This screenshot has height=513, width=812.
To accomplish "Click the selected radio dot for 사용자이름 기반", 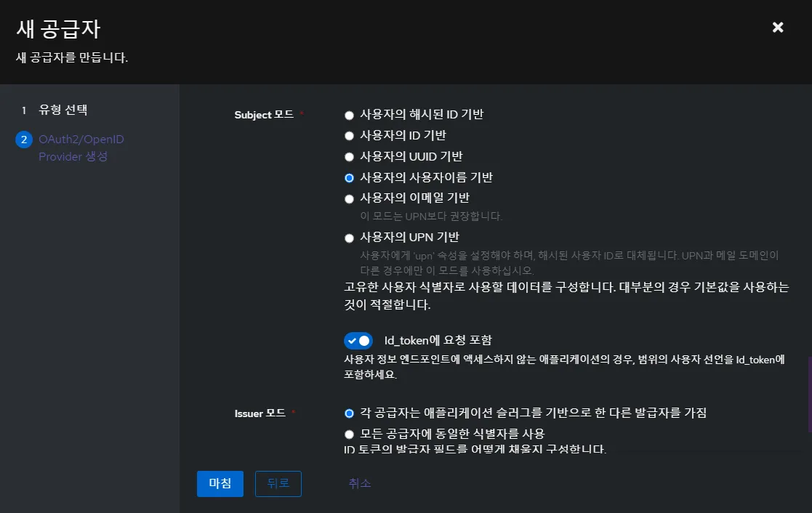I will [349, 177].
